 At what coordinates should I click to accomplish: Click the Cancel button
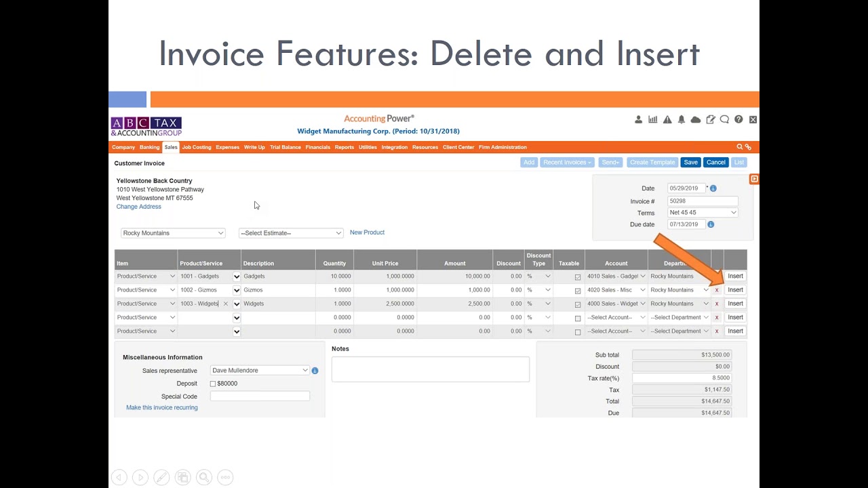click(716, 163)
